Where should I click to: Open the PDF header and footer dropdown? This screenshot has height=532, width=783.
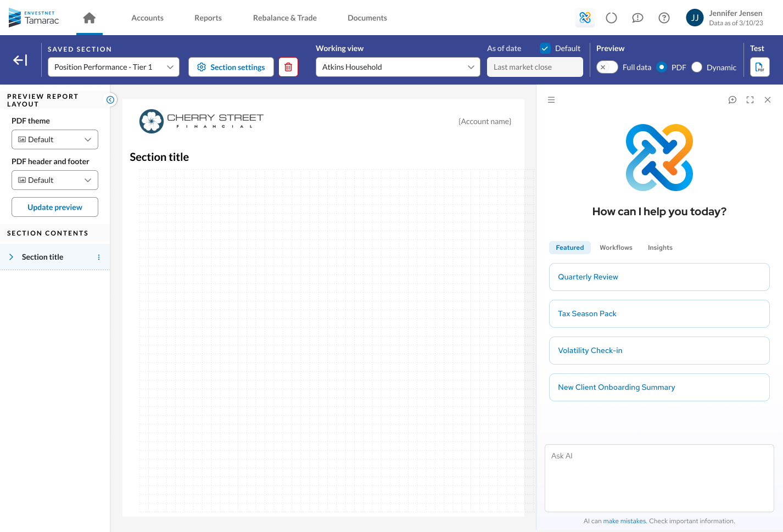point(55,180)
